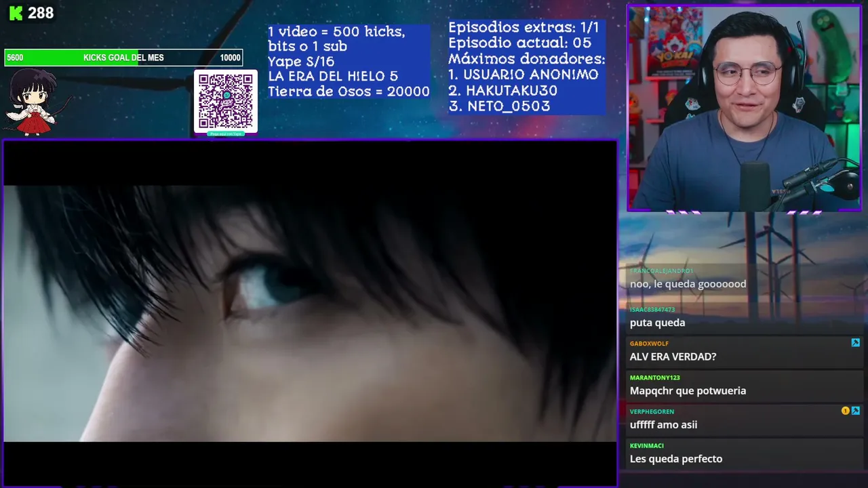The image size is (868, 488).
Task: Click the message "ufffff amo asii"
Action: 663,424
